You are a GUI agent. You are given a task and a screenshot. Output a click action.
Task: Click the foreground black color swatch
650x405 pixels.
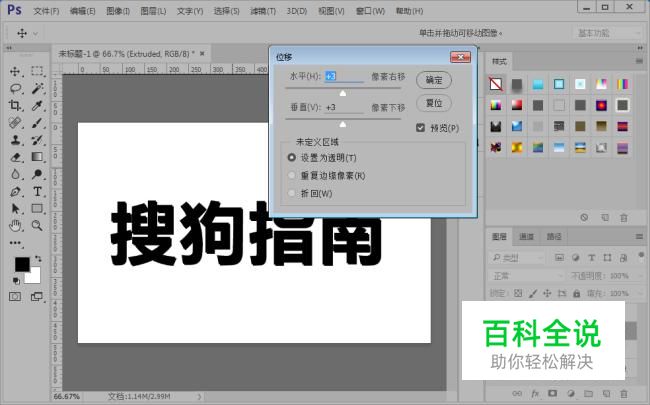click(21, 264)
